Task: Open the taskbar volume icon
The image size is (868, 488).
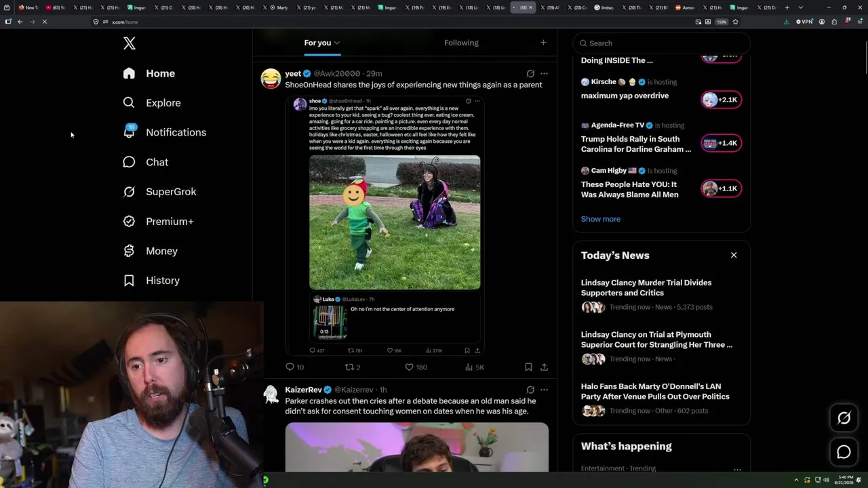Action: pos(827,480)
